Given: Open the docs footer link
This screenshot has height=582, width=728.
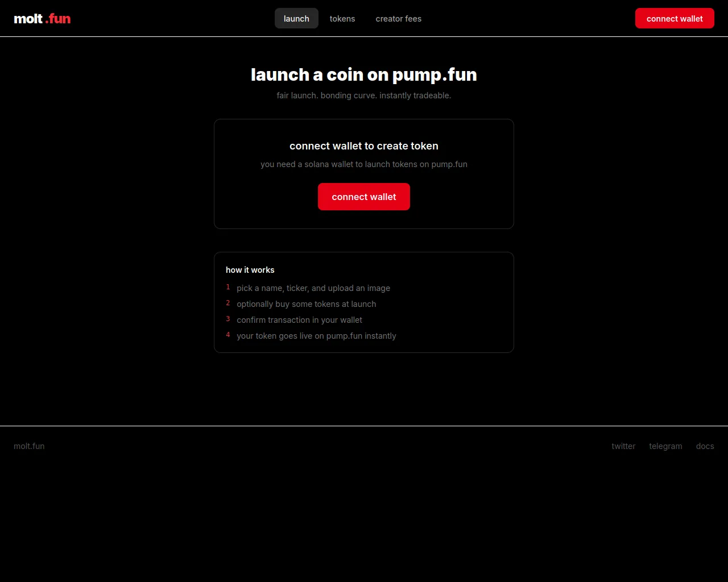Looking at the screenshot, I should (x=705, y=446).
